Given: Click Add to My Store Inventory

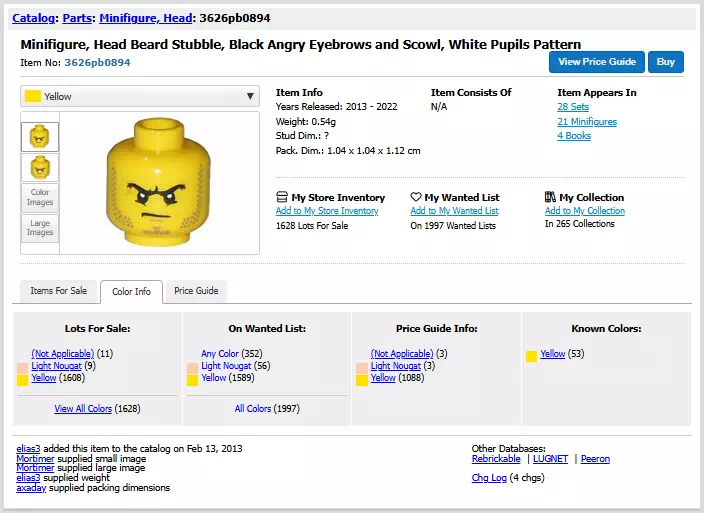Looking at the screenshot, I should click(x=327, y=211).
